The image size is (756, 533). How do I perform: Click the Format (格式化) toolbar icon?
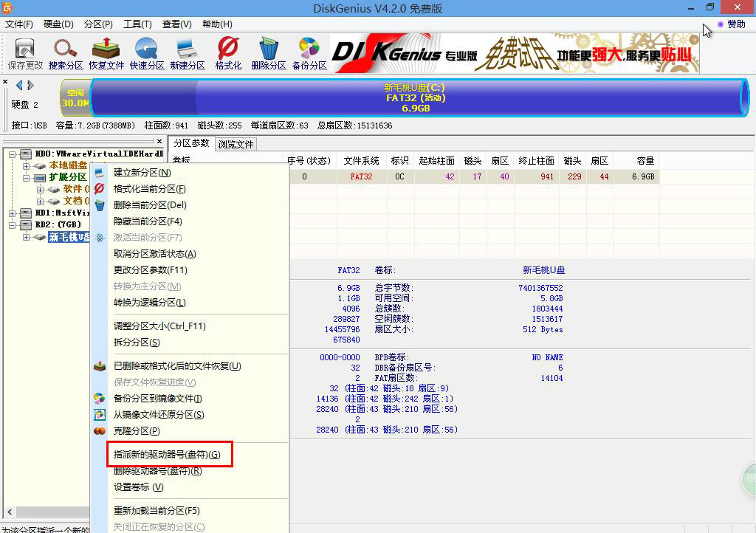click(x=228, y=53)
